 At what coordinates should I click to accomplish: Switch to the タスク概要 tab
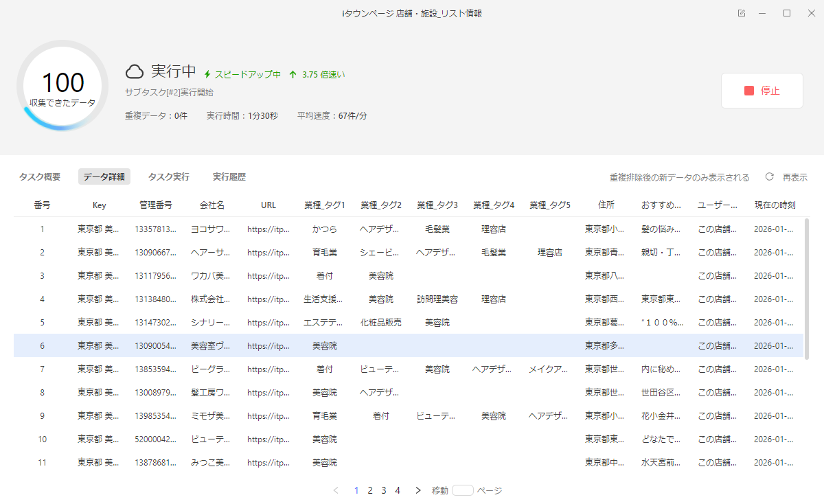[x=40, y=177]
